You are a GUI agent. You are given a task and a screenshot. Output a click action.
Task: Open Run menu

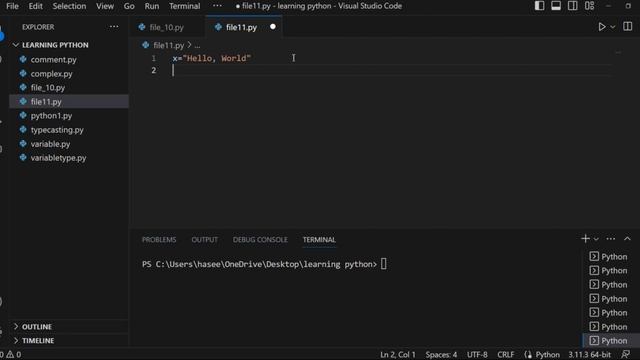(x=152, y=6)
